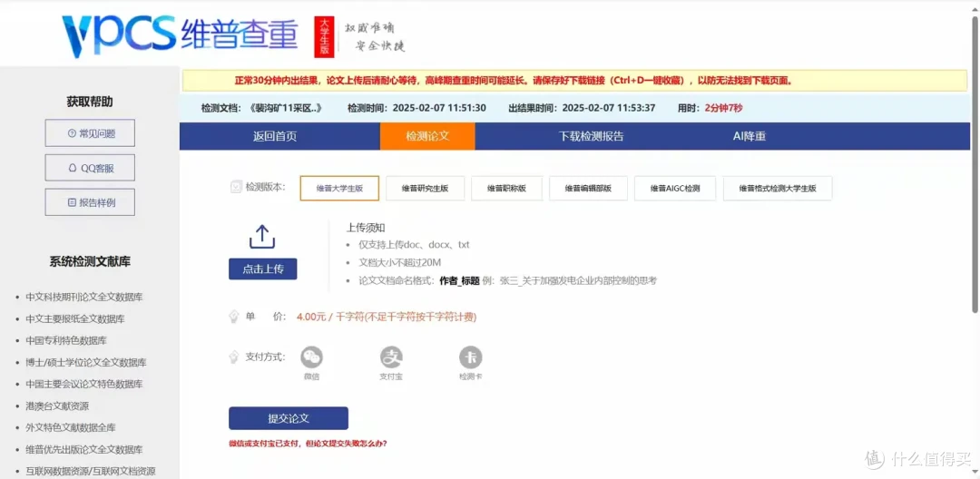The height and width of the screenshot is (479, 980).
Task: Click the checkmark icon beside 检测版本
Action: click(236, 187)
